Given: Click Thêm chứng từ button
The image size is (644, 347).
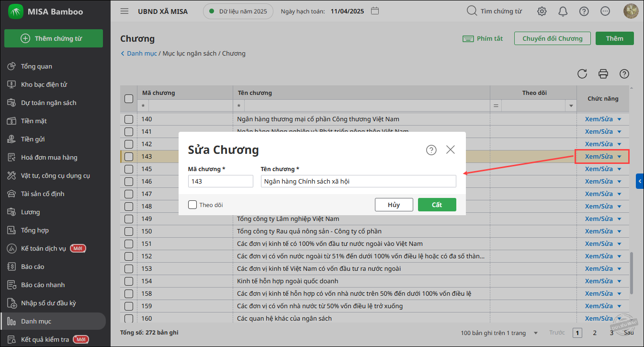Looking at the screenshot, I should 54,38.
